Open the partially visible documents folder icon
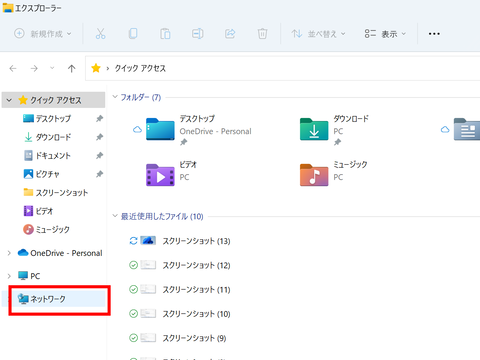Image resolution: width=480 pixels, height=360 pixels. coord(467,129)
